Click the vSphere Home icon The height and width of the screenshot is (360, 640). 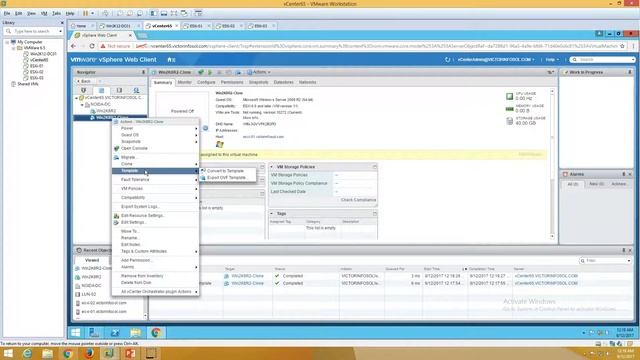point(171,60)
